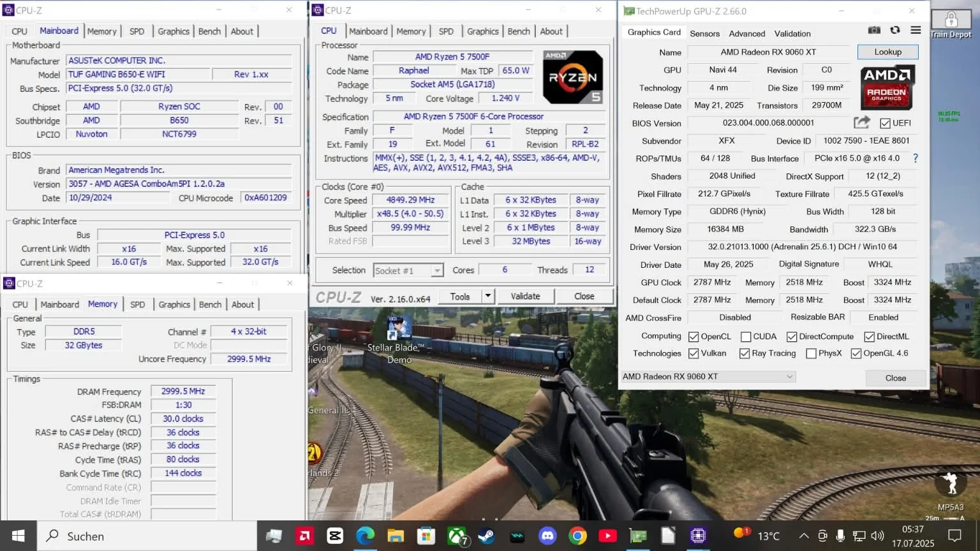Toggle the OpenGL 4.6 checkbox

coord(856,353)
